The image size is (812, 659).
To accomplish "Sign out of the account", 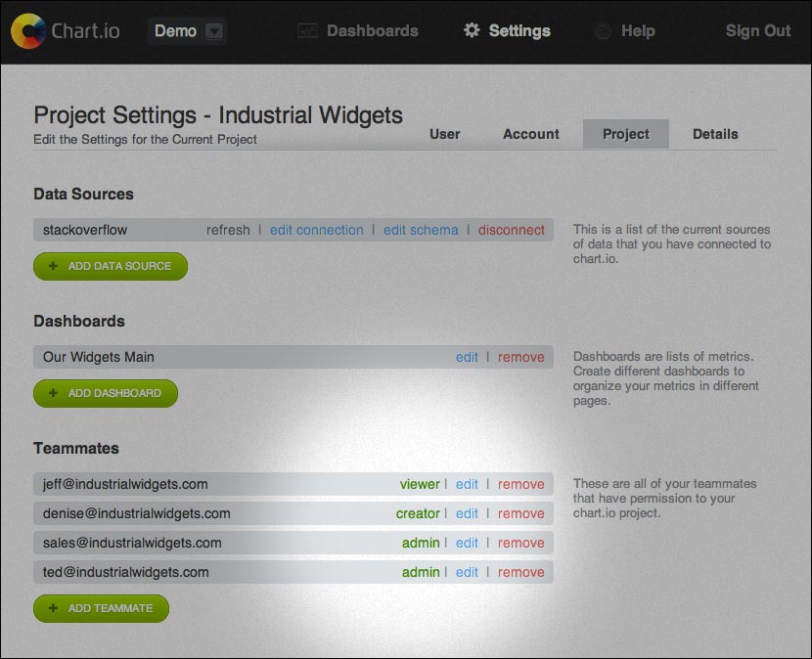I will point(757,31).
